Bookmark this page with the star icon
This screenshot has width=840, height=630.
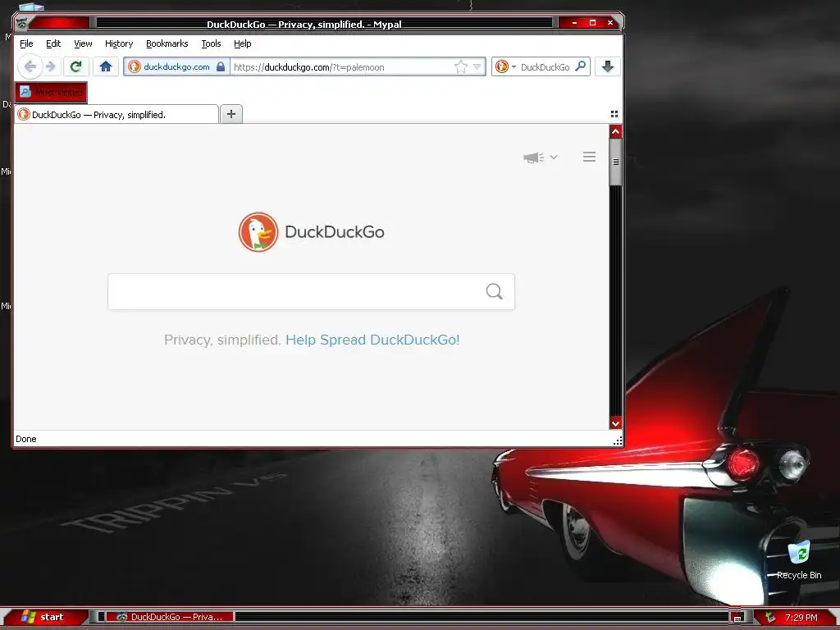point(460,67)
